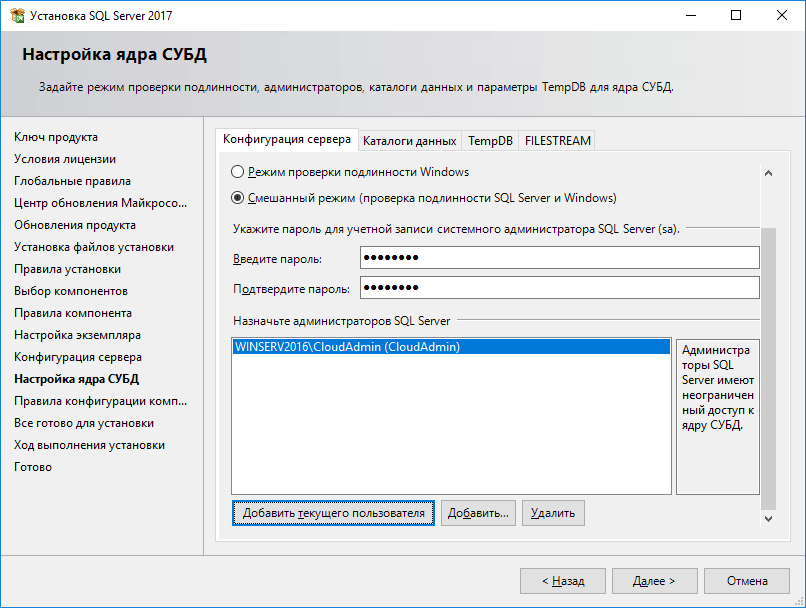This screenshot has width=806, height=608.
Task: Click scrollbar up arrow in configuration panel
Action: (x=768, y=173)
